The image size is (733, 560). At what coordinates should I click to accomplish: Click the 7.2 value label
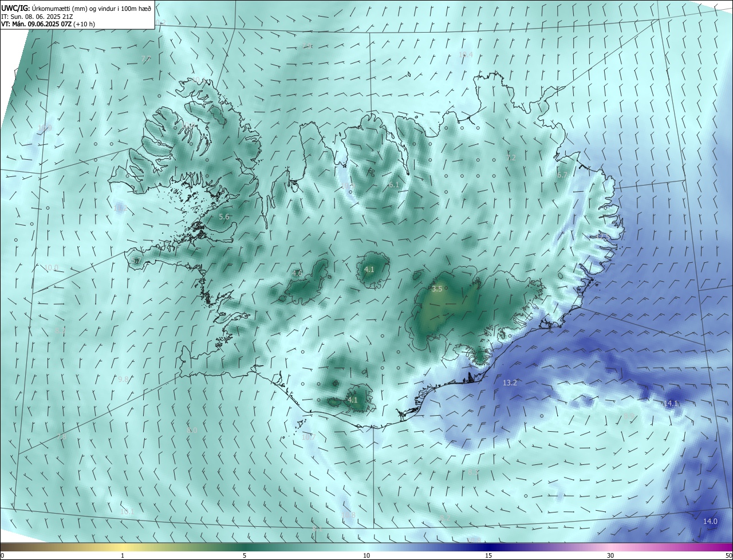(511, 157)
